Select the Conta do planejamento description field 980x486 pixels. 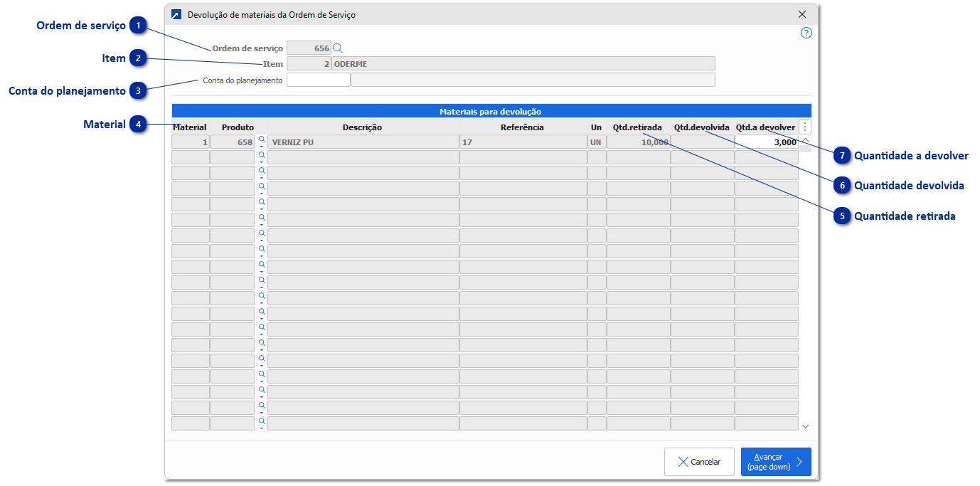click(533, 80)
